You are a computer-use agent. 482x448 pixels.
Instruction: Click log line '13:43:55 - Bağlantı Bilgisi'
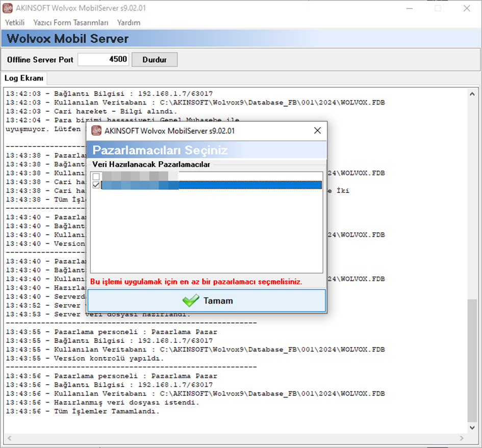pos(109,341)
